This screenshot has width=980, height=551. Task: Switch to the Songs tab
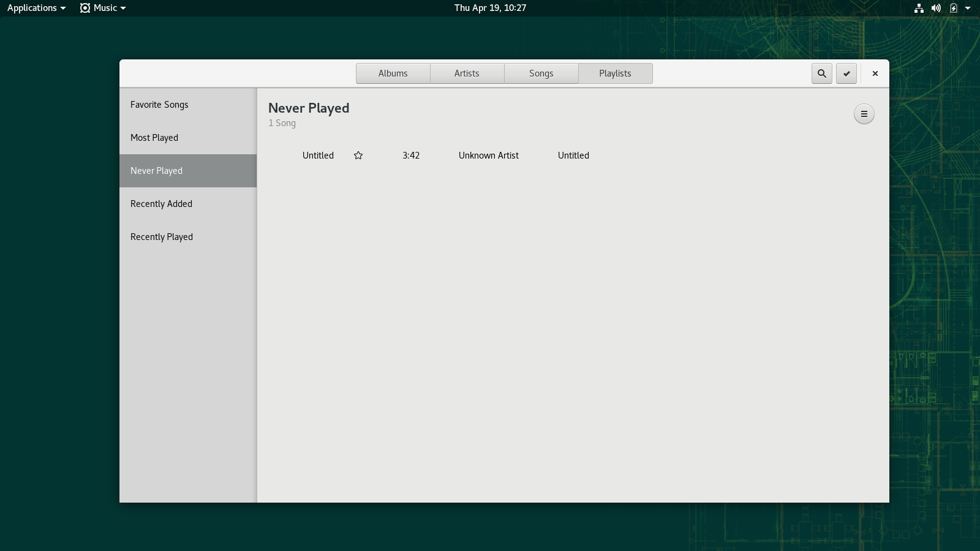point(541,73)
